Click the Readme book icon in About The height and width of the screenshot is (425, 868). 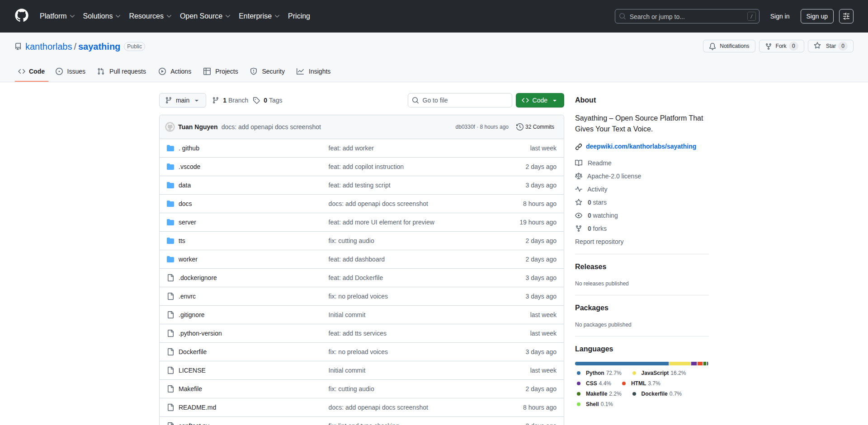pyautogui.click(x=579, y=163)
